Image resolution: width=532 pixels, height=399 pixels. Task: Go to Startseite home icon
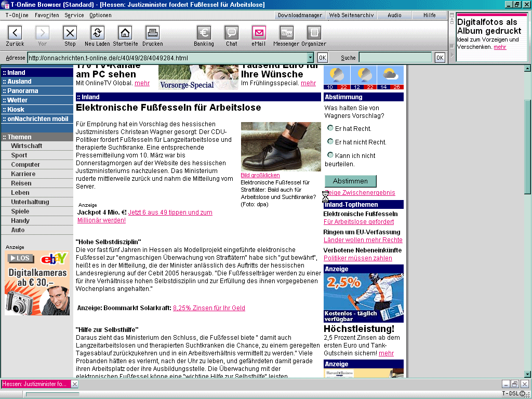pos(125,33)
